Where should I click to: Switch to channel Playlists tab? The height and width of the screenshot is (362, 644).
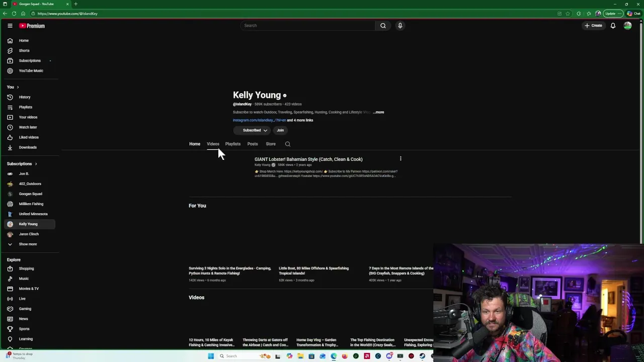tap(233, 144)
